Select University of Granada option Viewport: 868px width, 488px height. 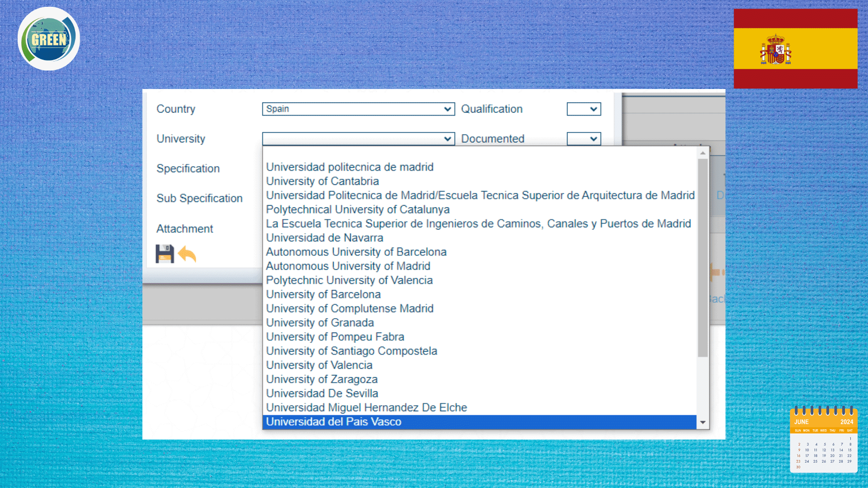[x=320, y=323]
